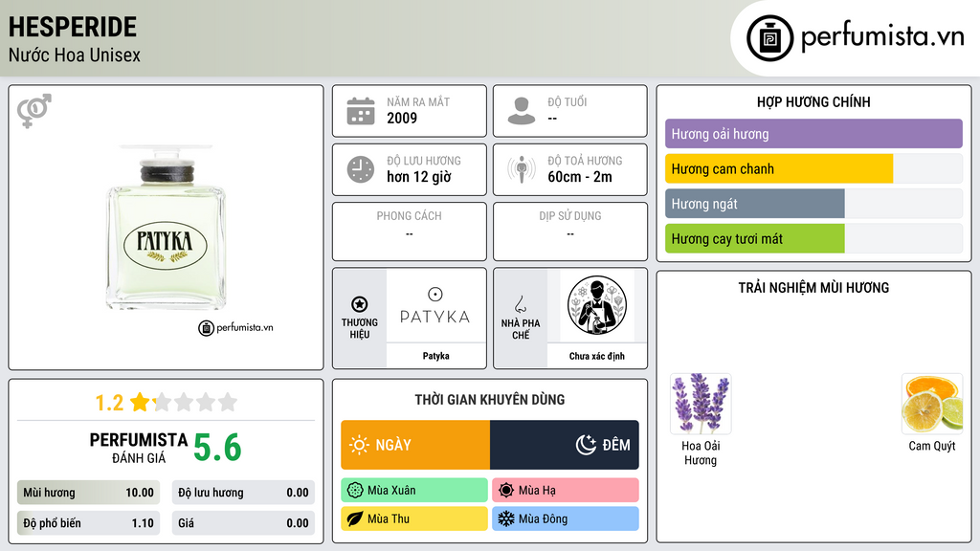
Task: Click the perfumista.vn bottle logo icon
Action: tap(769, 38)
